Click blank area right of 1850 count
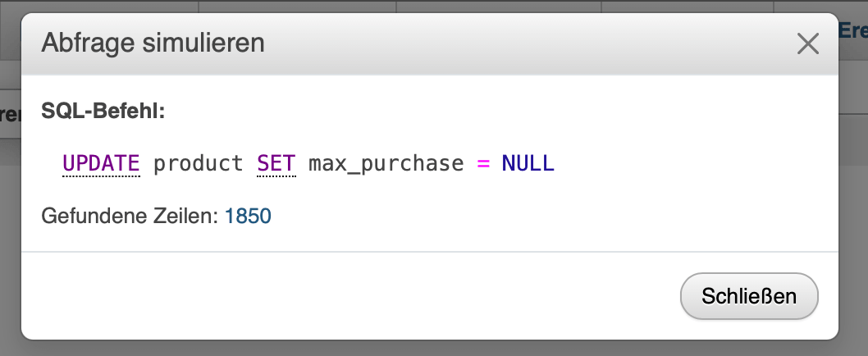Viewport: 868px width, 356px height. click(533, 217)
